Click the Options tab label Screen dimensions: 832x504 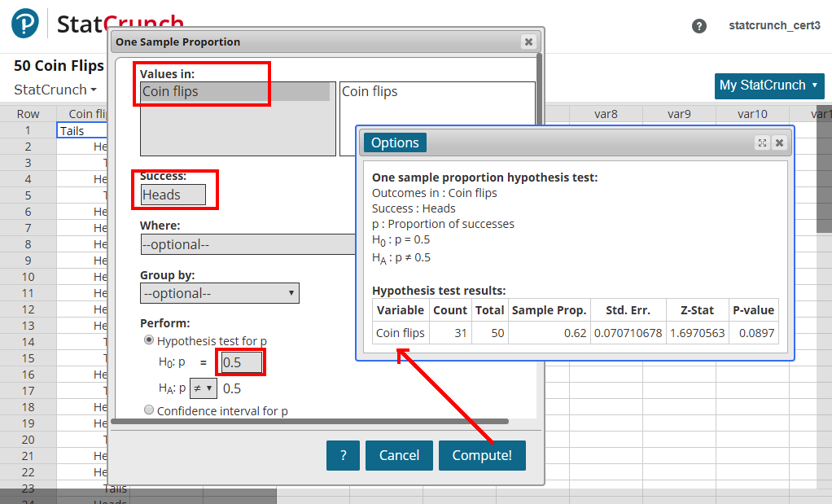[395, 142]
